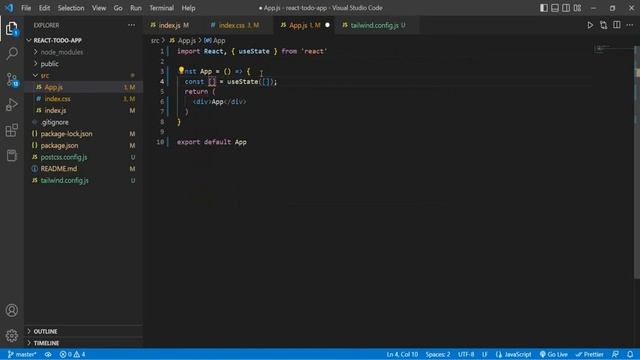Toggle the bottom panel layout button
Image resolution: width=640 pixels, height=360 pixels.
[555, 8]
